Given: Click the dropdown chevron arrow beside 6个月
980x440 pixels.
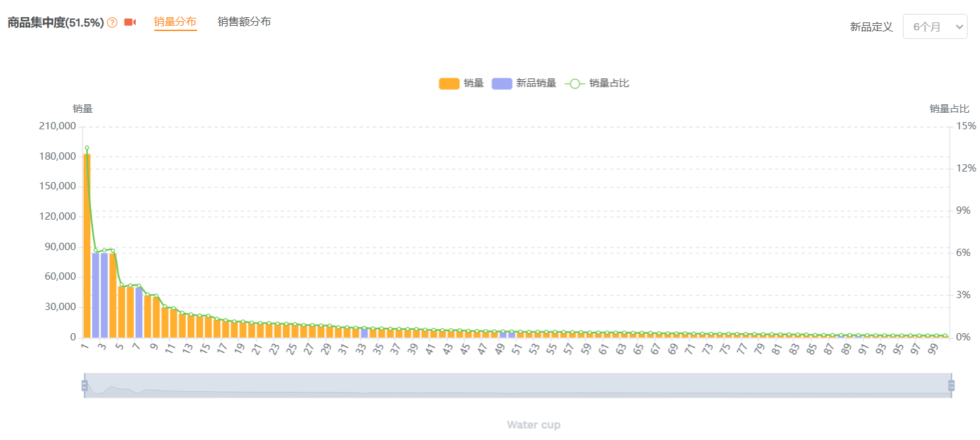Looking at the screenshot, I should coord(959,27).
